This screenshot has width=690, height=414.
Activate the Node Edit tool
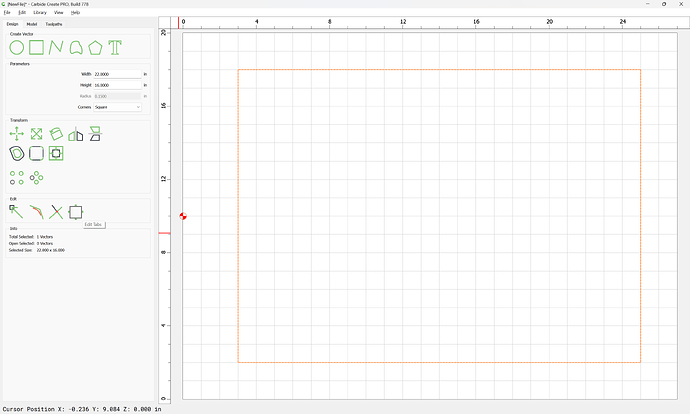pos(16,212)
